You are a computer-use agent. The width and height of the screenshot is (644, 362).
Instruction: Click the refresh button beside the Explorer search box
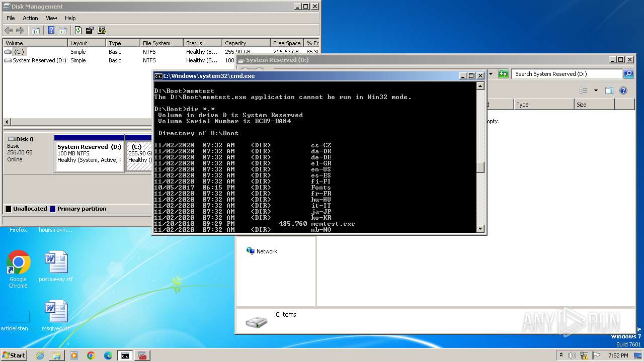503,74
